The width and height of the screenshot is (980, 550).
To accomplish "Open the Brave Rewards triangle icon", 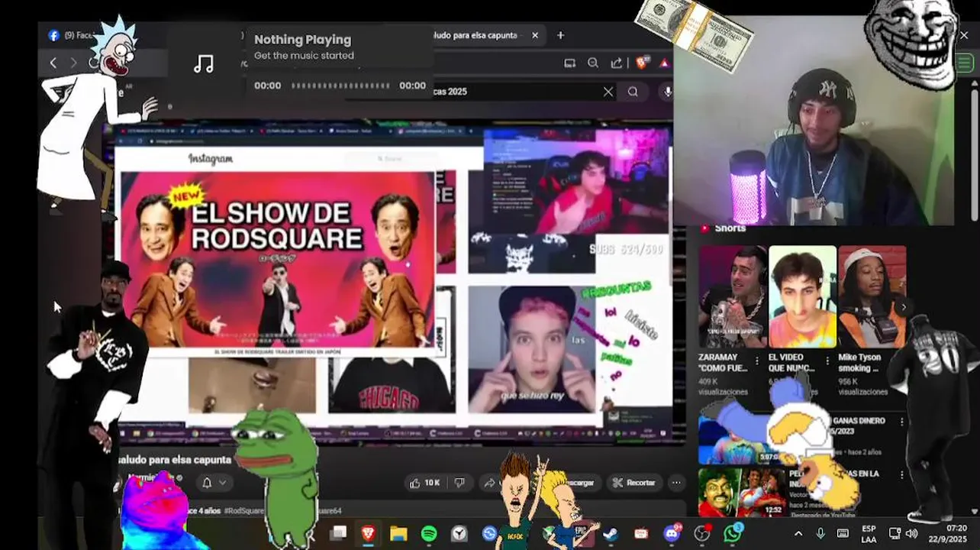I will [665, 63].
